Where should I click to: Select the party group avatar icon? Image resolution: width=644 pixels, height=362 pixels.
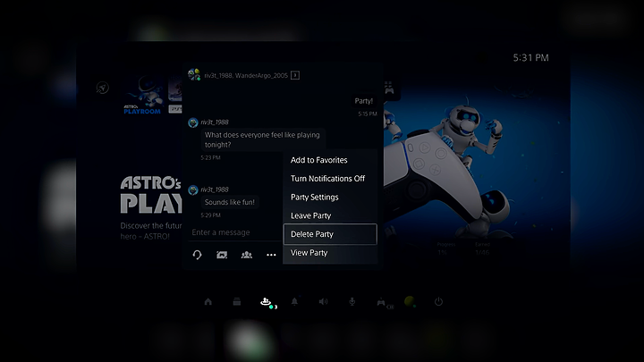coord(194,75)
